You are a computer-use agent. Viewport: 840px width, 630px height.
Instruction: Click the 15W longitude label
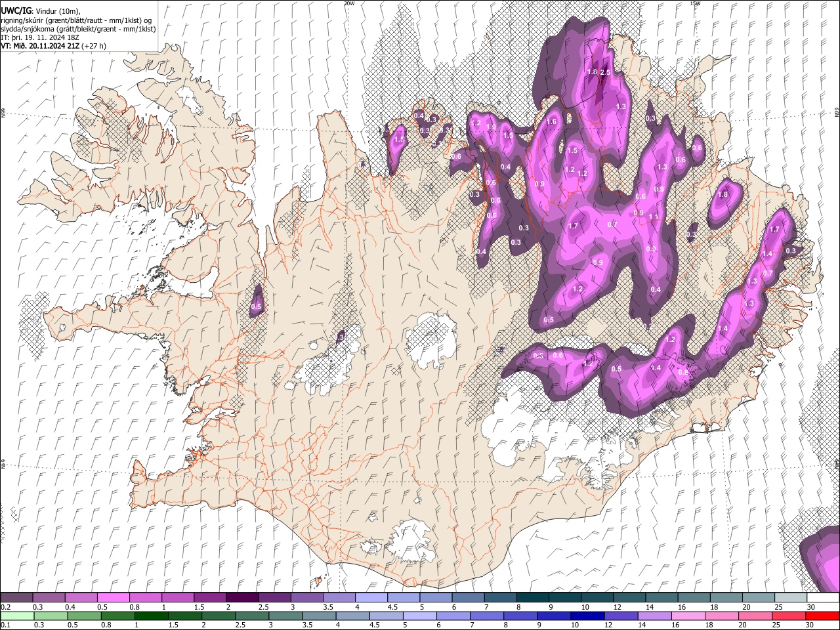click(695, 3)
